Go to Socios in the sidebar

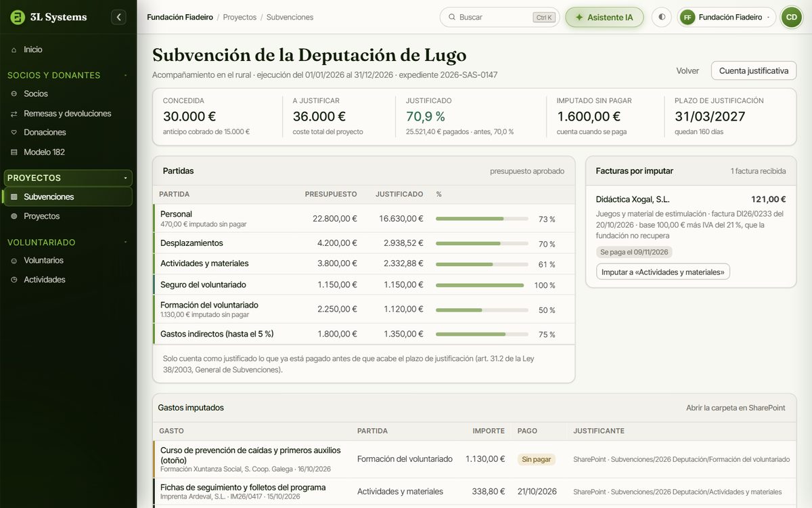pyautogui.click(x=68, y=93)
